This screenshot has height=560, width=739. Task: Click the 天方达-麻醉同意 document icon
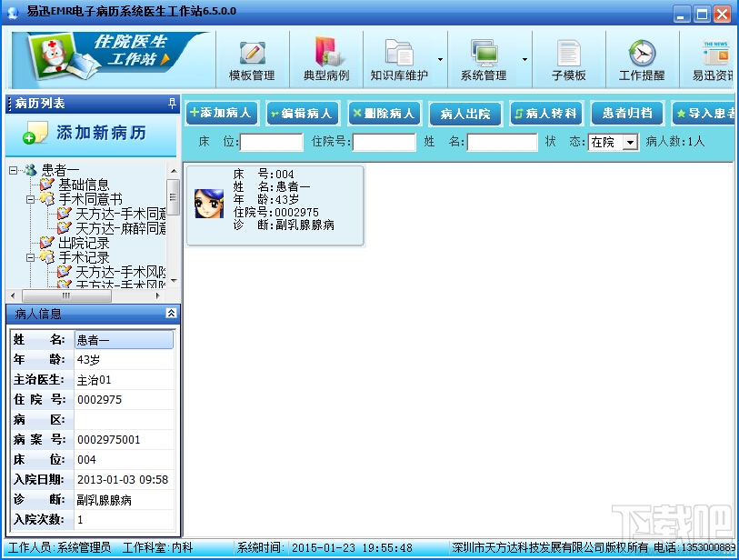pos(65,227)
